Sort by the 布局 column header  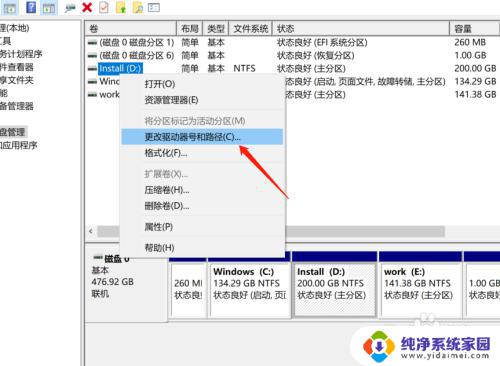(189, 29)
